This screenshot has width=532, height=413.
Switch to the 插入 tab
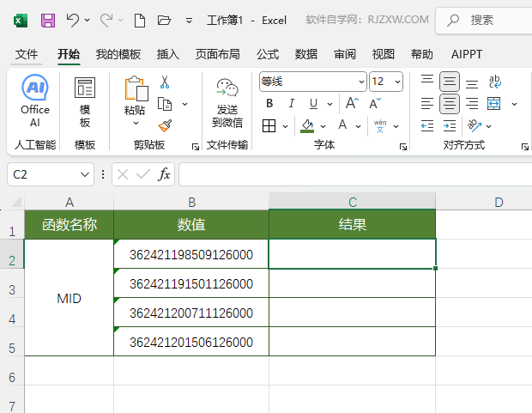pyautogui.click(x=168, y=54)
